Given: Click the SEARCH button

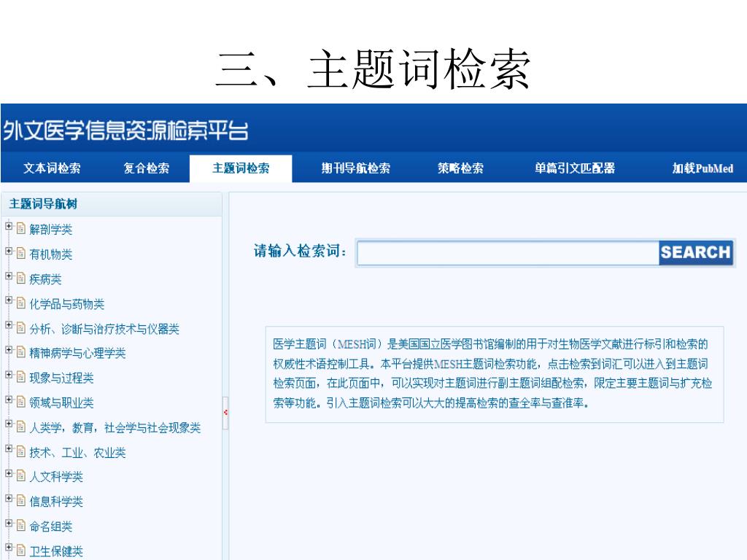Looking at the screenshot, I should tap(695, 252).
